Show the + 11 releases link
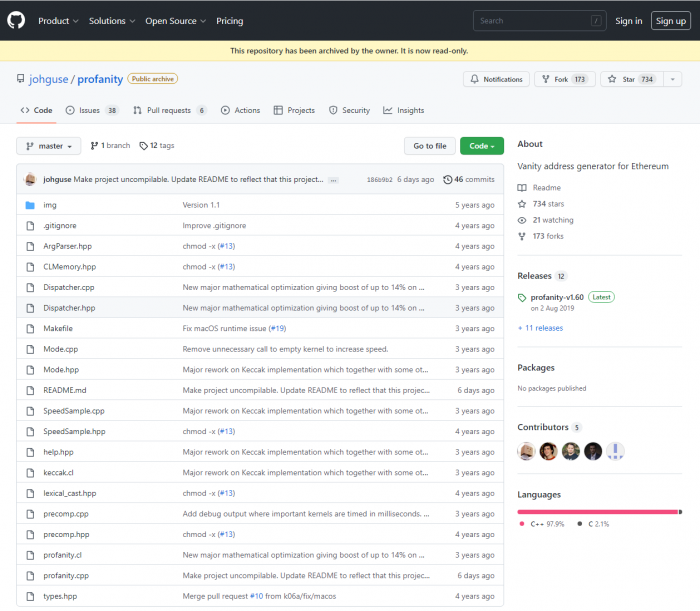The height and width of the screenshot is (611, 700). [x=540, y=328]
